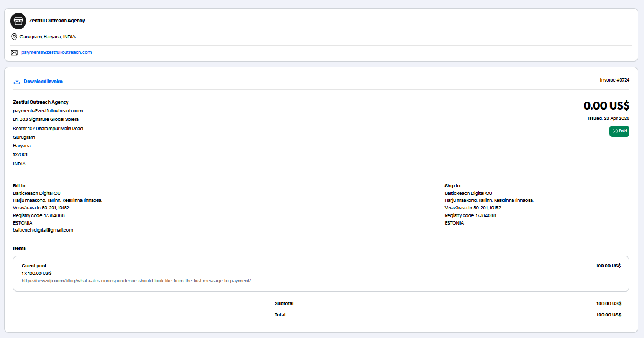644x338 pixels.
Task: Click balticrich.digital@gmail.com in Bill to section
Action: 43,230
